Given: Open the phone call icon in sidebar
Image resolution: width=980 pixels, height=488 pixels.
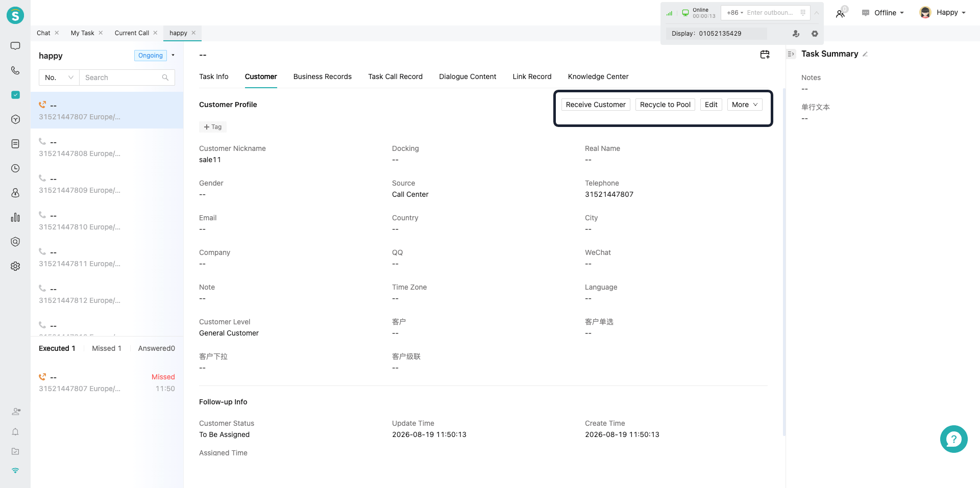Looking at the screenshot, I should pos(15,70).
